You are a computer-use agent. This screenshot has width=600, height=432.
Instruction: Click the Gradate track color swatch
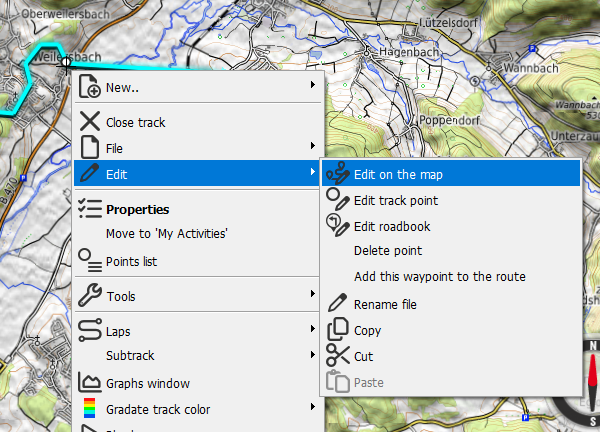pyautogui.click(x=89, y=408)
